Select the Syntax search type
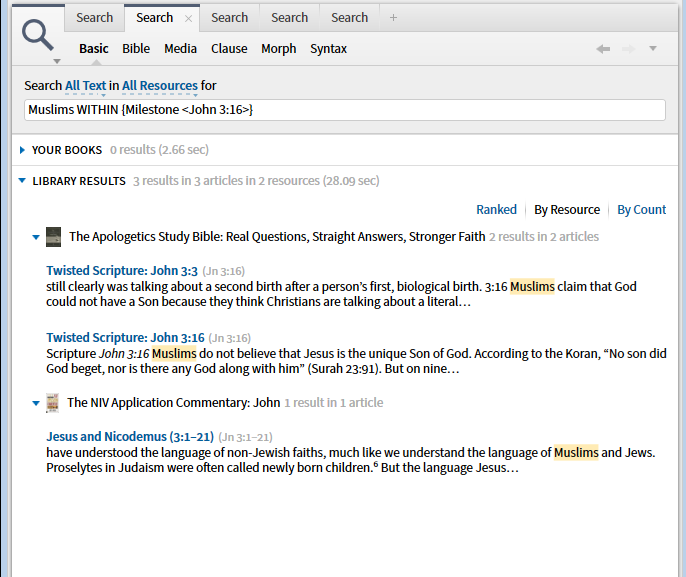The width and height of the screenshot is (686, 577). [x=329, y=49]
